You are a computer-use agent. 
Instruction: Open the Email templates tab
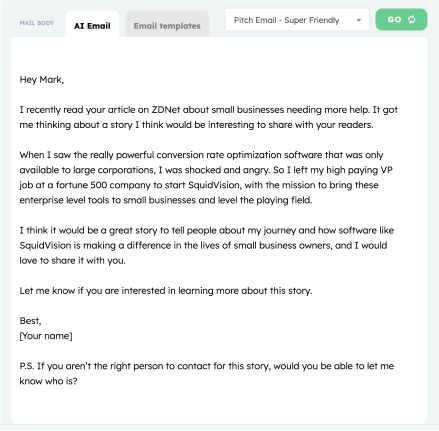click(167, 25)
